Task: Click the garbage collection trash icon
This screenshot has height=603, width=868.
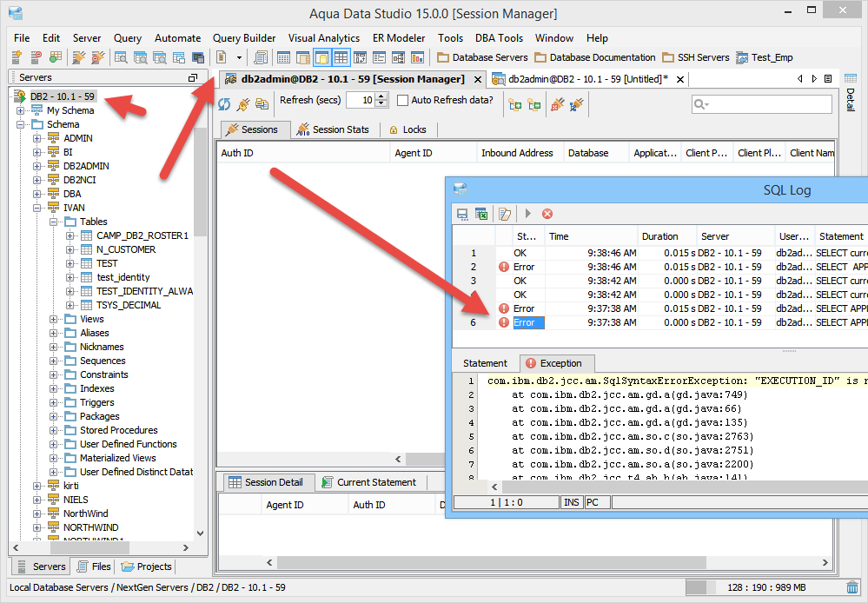Action: (x=851, y=587)
